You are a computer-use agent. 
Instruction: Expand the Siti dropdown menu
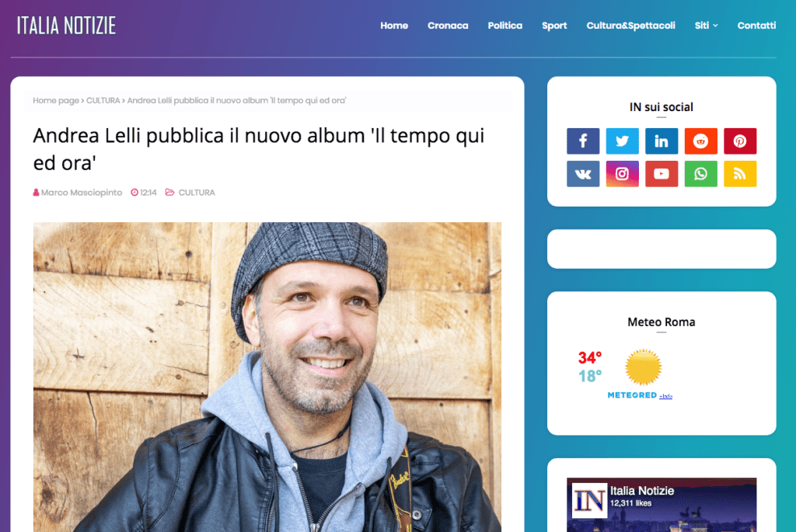pos(706,26)
